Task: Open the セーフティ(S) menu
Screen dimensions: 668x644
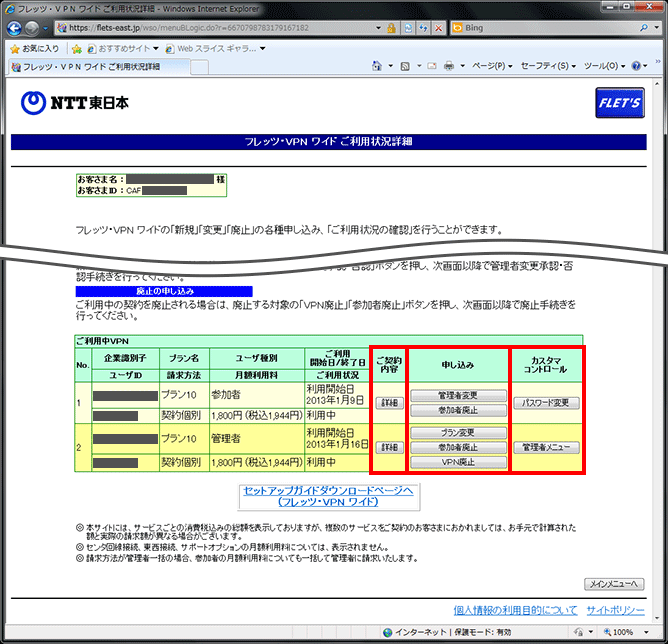Action: coord(548,66)
